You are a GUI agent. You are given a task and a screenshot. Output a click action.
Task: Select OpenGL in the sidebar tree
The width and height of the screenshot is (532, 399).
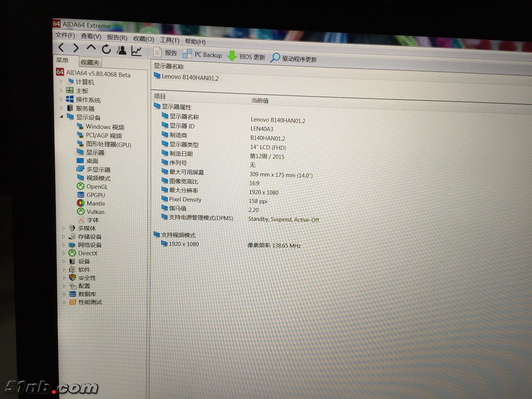click(x=97, y=187)
